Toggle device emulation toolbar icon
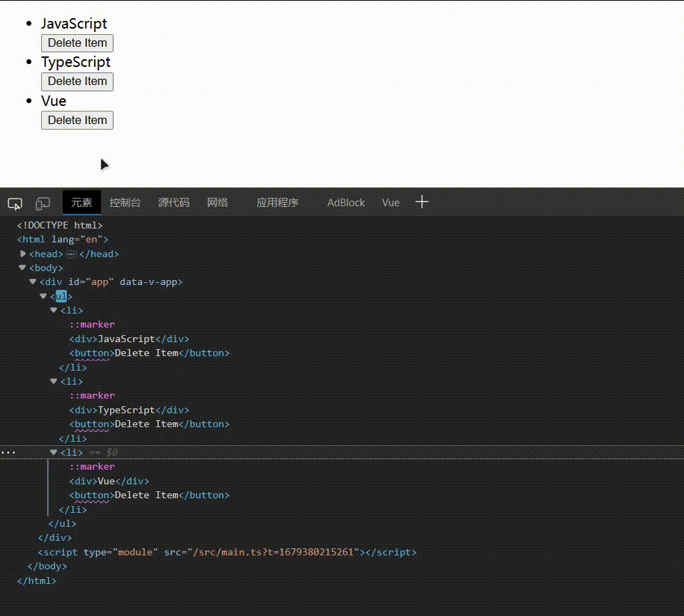684x616 pixels. 42,203
